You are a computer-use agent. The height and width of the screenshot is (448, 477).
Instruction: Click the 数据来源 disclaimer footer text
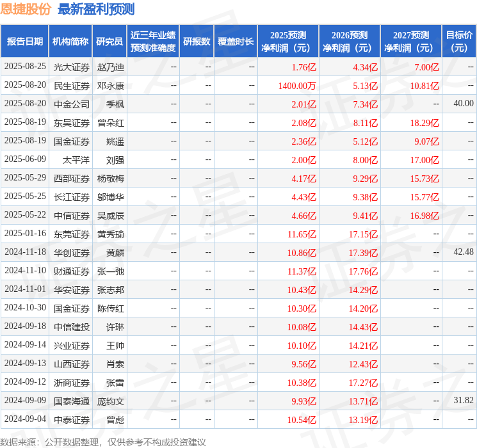point(103,442)
